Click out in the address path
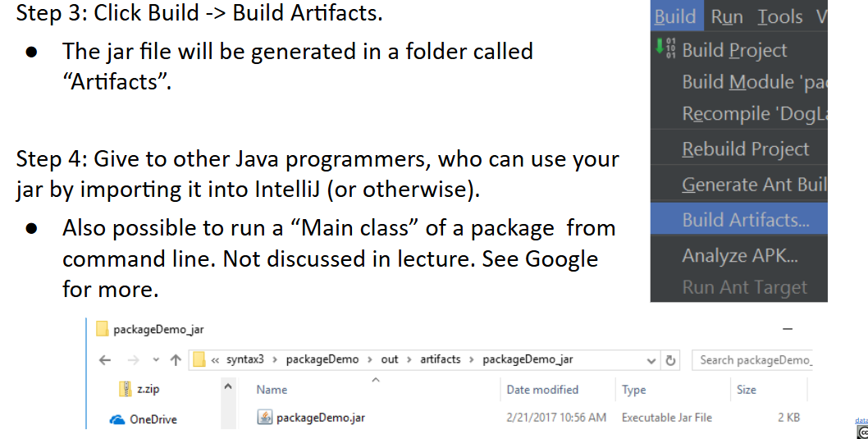868x439 pixels. [389, 359]
